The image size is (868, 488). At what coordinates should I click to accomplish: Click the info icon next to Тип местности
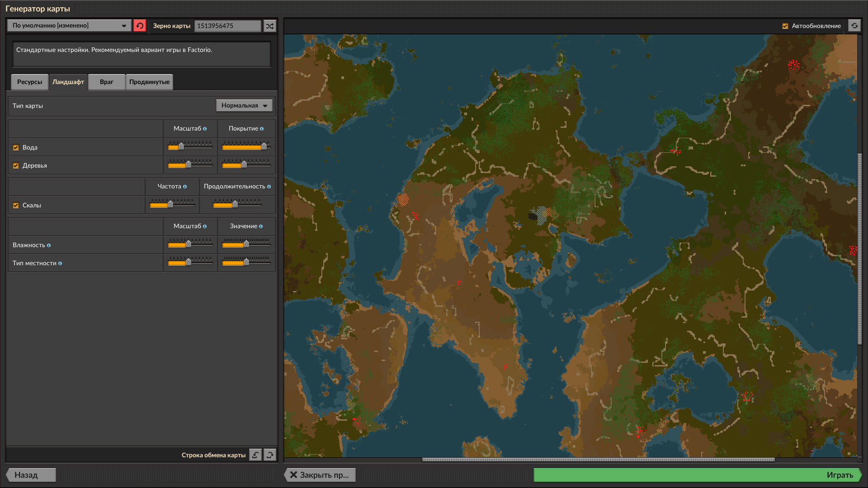pos(60,263)
